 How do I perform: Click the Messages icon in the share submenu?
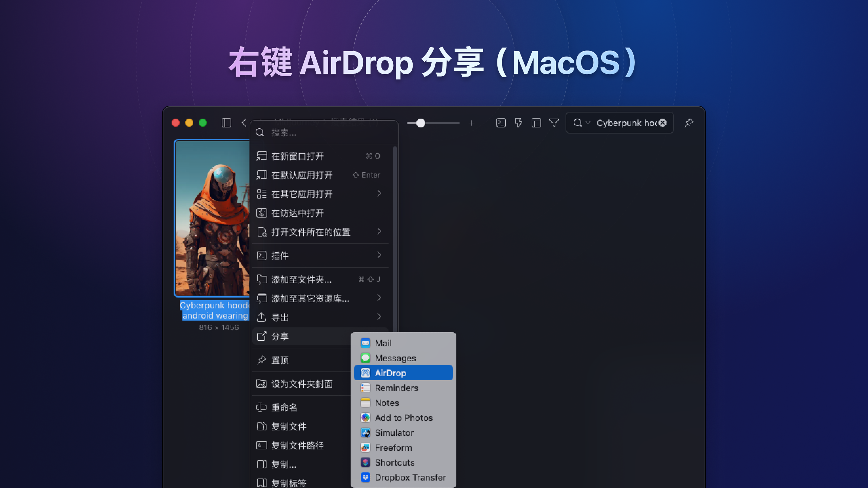click(365, 358)
